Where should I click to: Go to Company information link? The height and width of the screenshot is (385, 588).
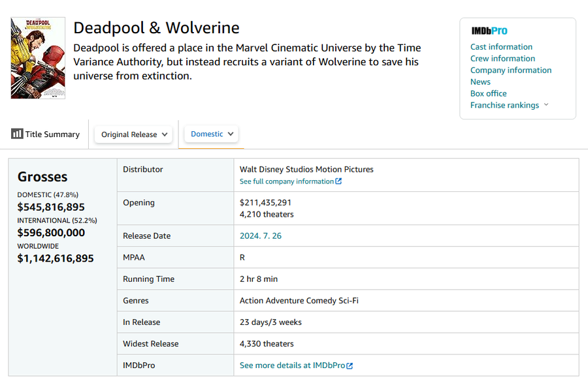click(x=510, y=70)
